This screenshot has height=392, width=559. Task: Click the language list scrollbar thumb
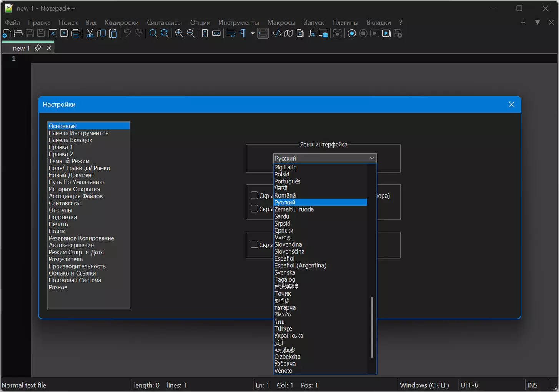372,327
